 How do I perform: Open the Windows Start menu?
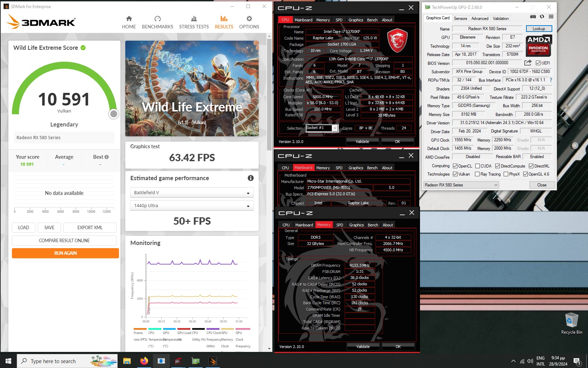pyautogui.click(x=8, y=361)
